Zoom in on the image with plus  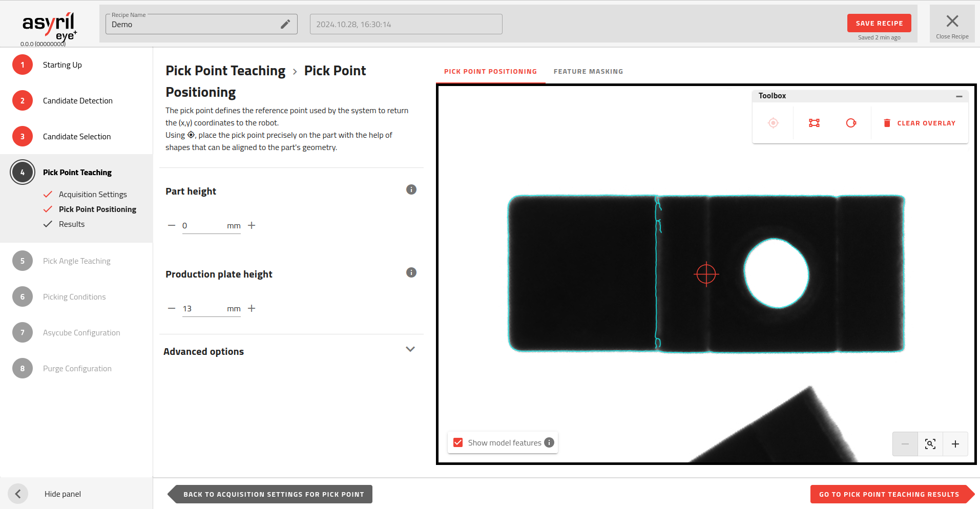click(x=955, y=444)
